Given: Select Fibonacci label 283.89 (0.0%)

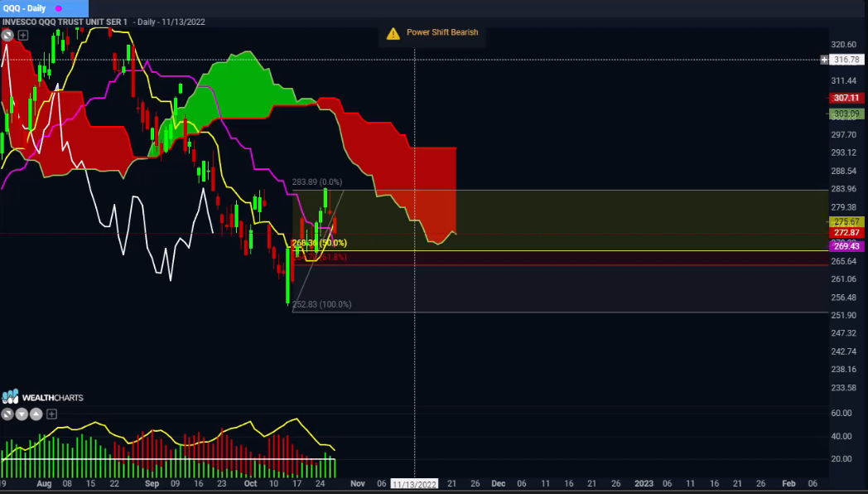Looking at the screenshot, I should click(x=317, y=182).
